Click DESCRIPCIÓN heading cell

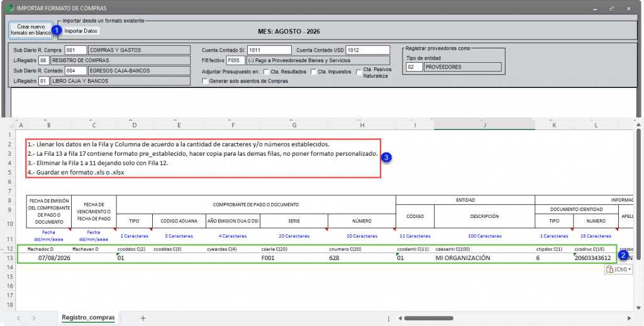click(485, 216)
